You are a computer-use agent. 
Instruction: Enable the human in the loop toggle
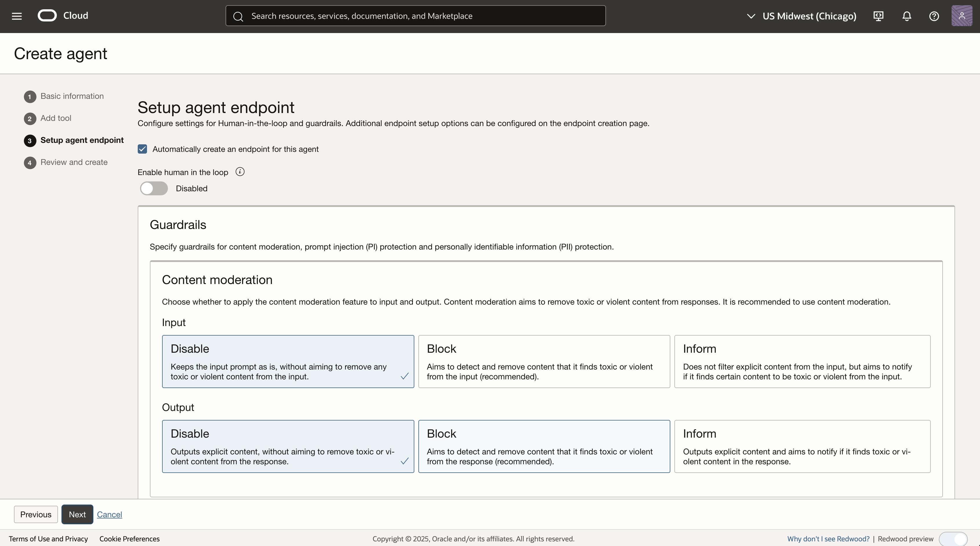click(x=154, y=189)
